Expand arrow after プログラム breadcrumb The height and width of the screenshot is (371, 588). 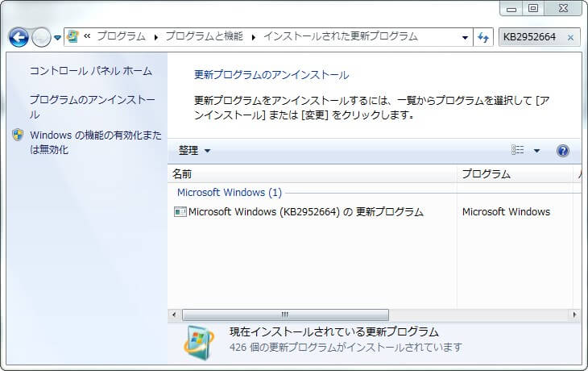(155, 37)
